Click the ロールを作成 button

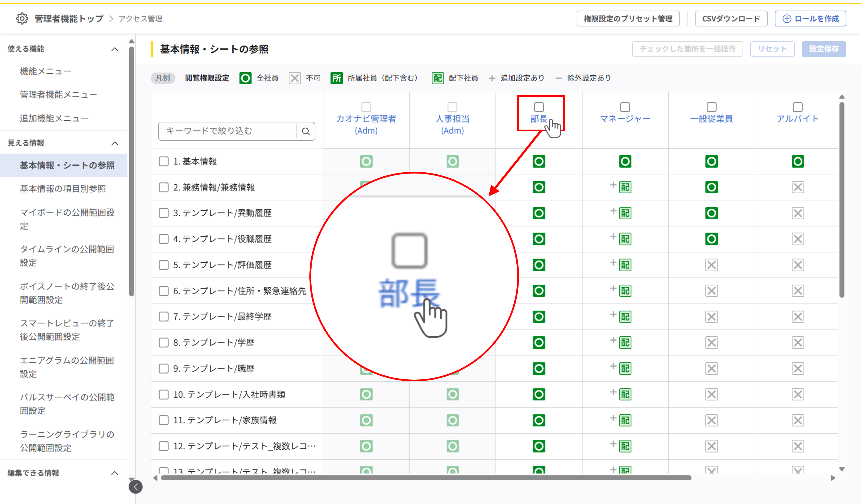810,18
